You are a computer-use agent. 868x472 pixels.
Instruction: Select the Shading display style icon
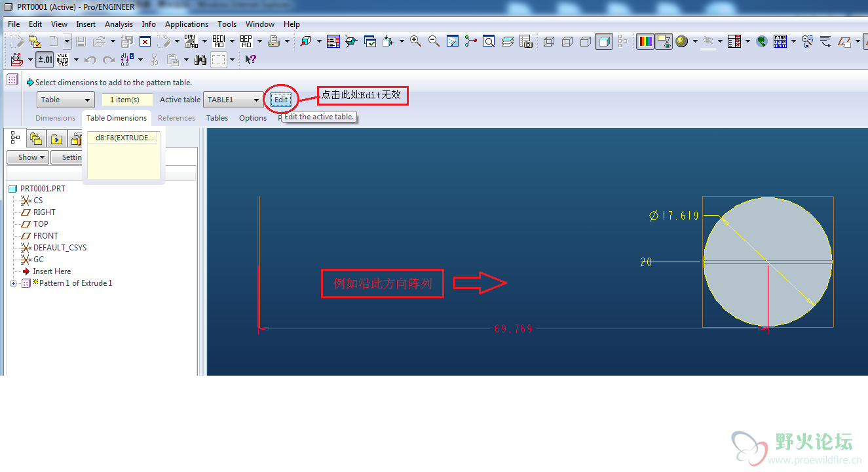pyautogui.click(x=604, y=41)
